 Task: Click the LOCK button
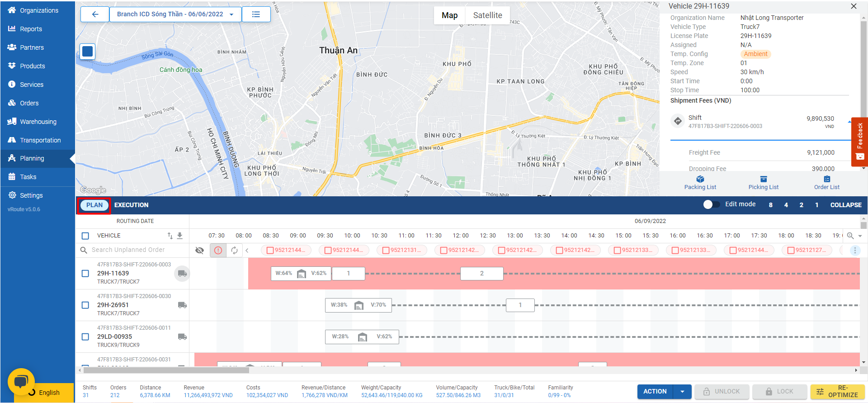(779, 392)
